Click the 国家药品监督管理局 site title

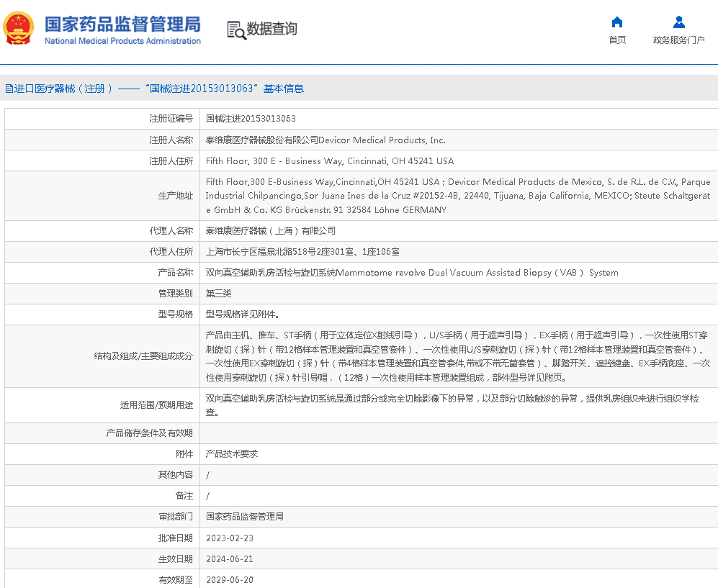(122, 24)
